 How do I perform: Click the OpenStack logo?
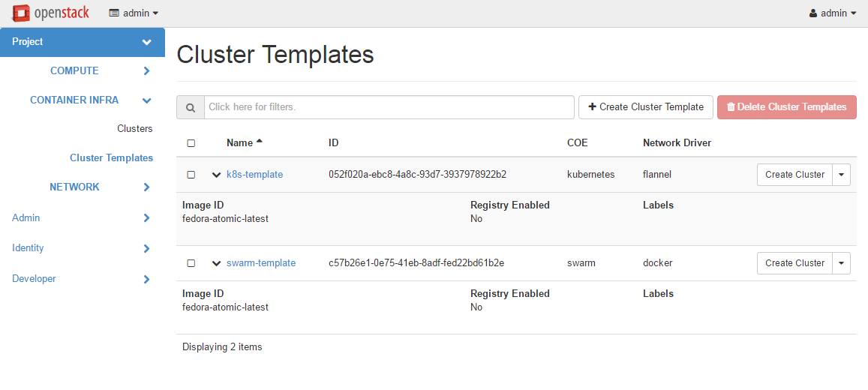pos(50,13)
